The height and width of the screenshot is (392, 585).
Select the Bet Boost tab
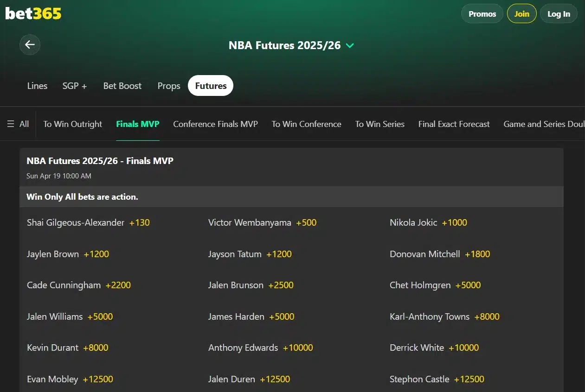[x=122, y=86]
